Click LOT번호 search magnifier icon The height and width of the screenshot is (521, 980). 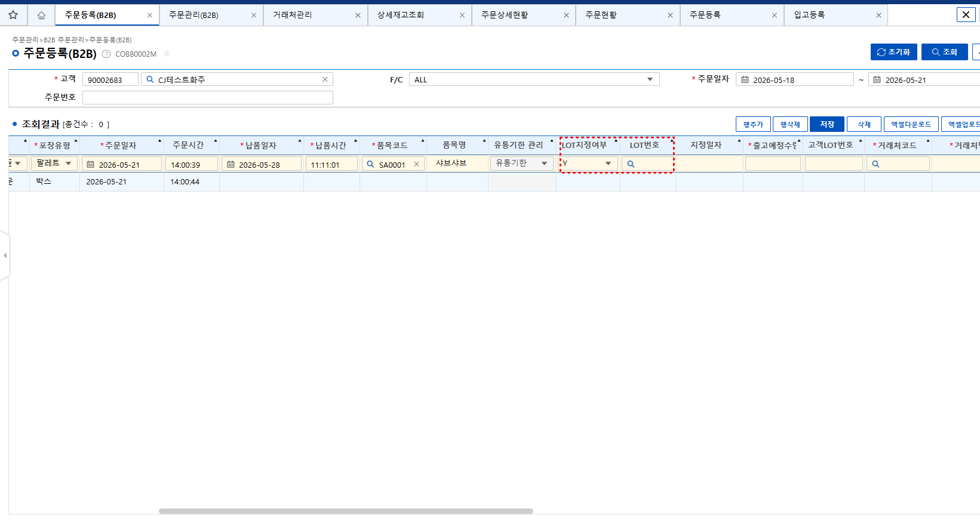tap(631, 164)
